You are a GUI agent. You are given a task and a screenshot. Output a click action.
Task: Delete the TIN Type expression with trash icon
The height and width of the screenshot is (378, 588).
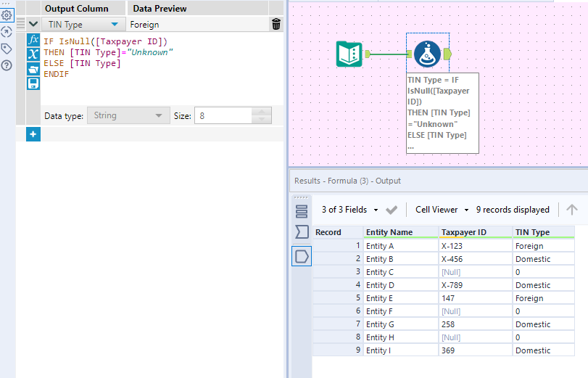coord(276,25)
